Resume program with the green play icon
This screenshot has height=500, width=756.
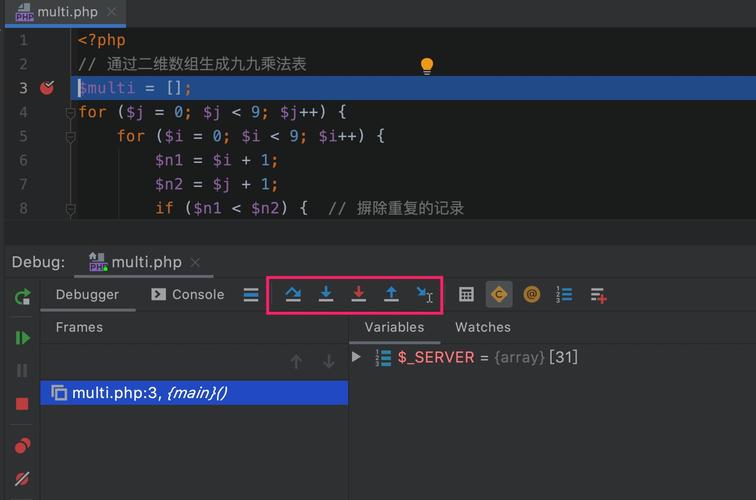tap(22, 338)
